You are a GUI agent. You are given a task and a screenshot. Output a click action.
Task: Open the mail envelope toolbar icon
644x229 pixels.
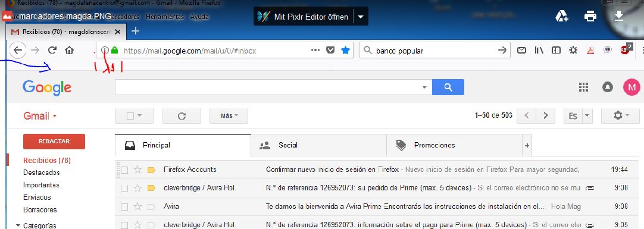[x=521, y=51]
